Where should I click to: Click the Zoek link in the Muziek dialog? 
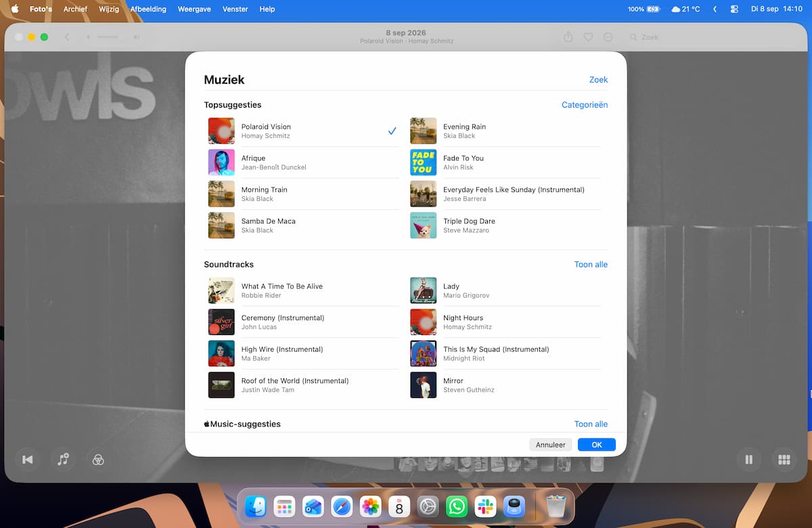598,80
